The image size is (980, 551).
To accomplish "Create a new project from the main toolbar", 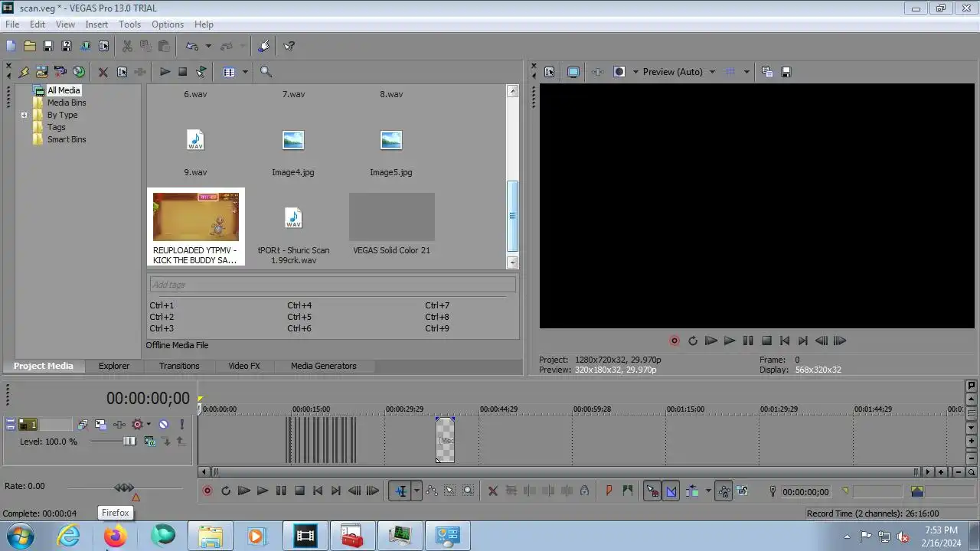I will click(x=11, y=46).
